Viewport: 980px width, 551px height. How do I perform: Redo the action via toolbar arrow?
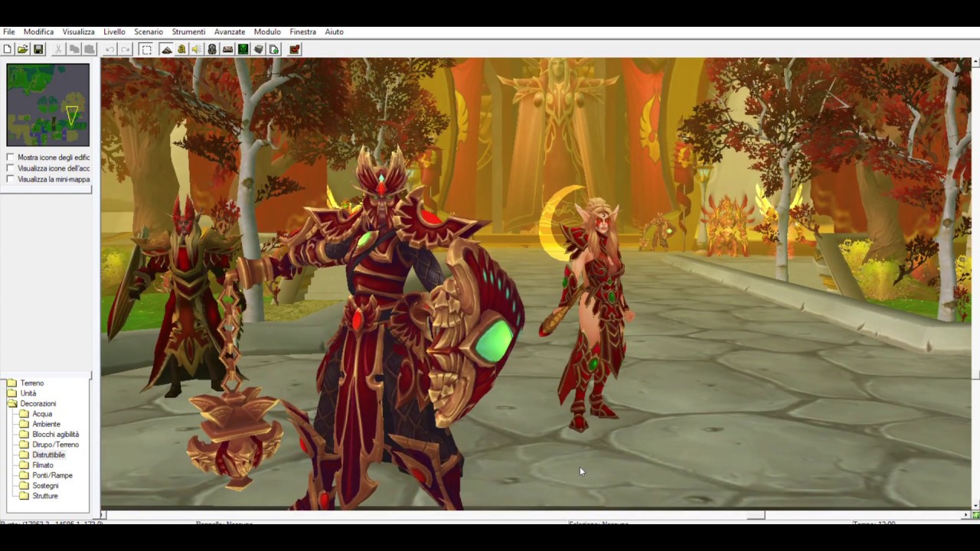[x=126, y=49]
